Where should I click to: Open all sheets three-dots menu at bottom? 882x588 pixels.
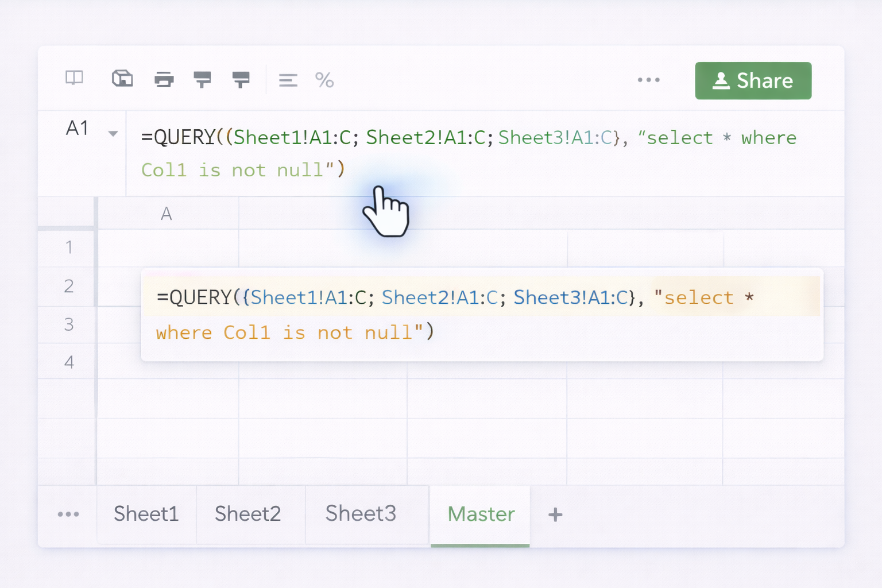(x=68, y=514)
